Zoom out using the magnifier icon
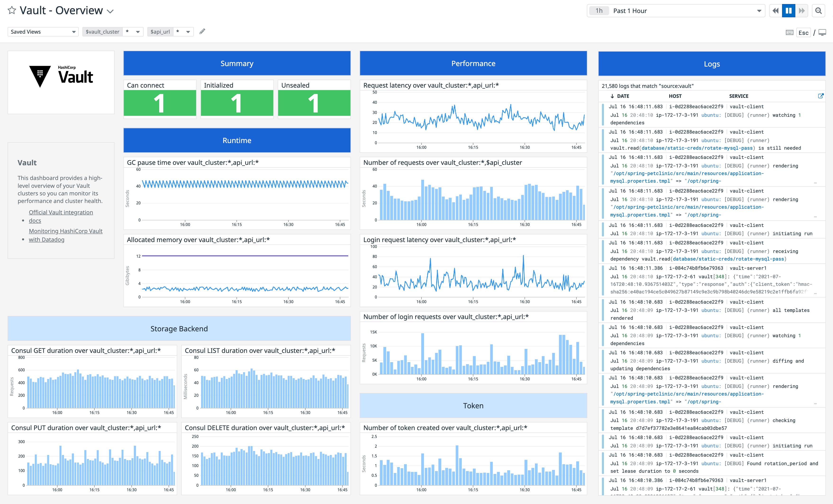Screen dimensions: 833x504 click(x=819, y=10)
